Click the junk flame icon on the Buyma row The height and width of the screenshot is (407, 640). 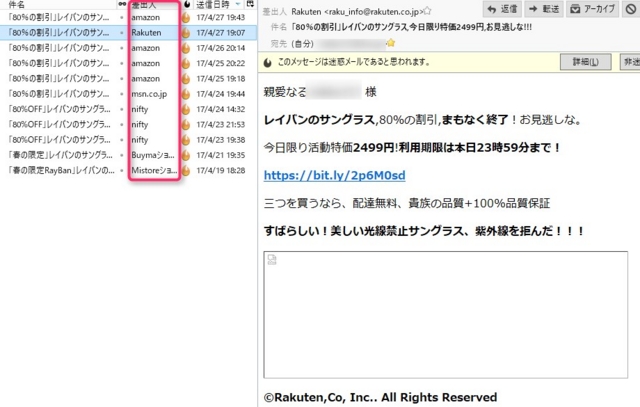pos(186,155)
